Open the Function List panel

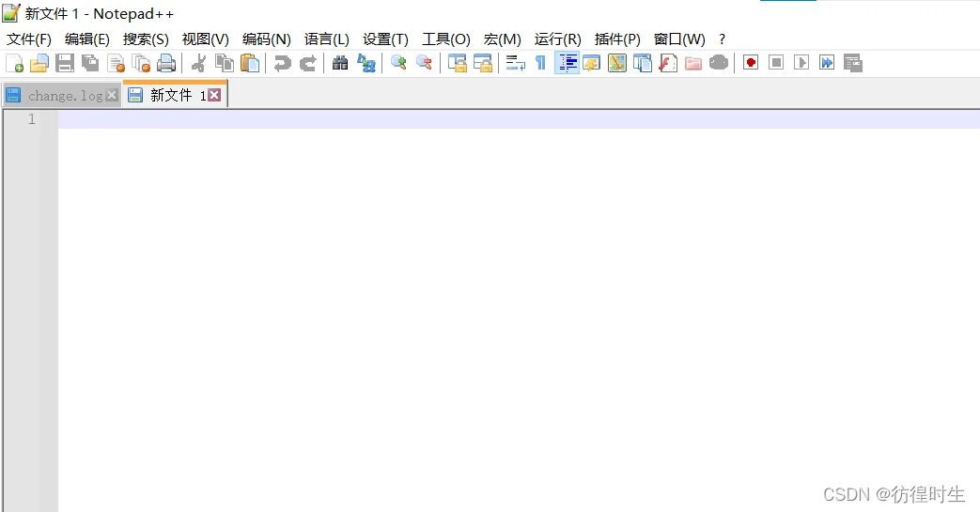(x=668, y=63)
